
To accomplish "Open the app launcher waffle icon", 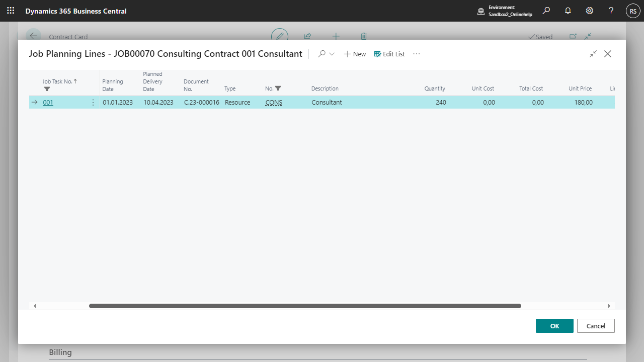I will pos(11,11).
